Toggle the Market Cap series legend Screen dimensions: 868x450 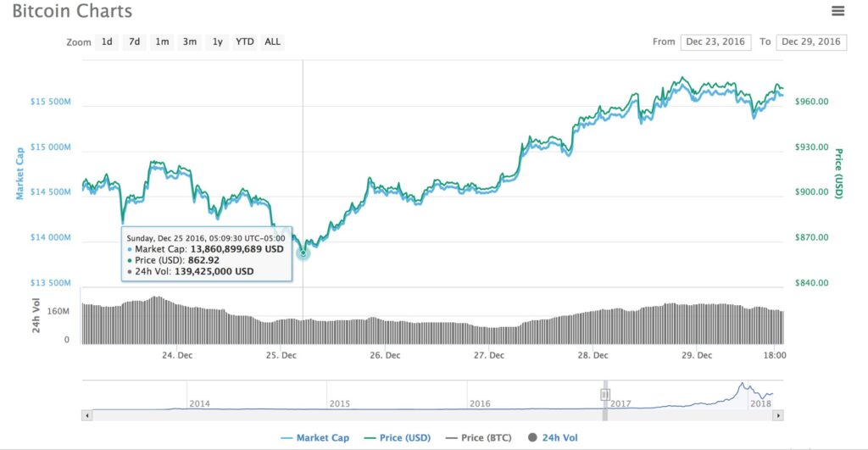(315, 438)
